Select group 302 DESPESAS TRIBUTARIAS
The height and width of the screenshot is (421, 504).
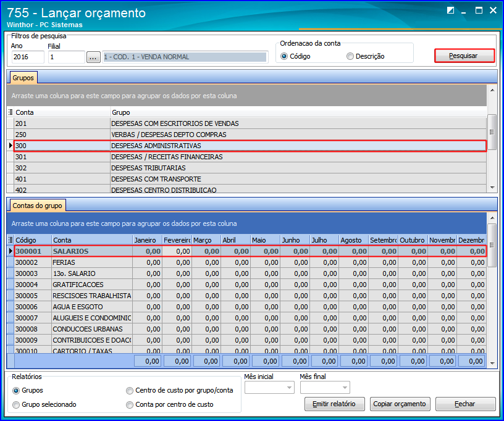click(x=250, y=168)
